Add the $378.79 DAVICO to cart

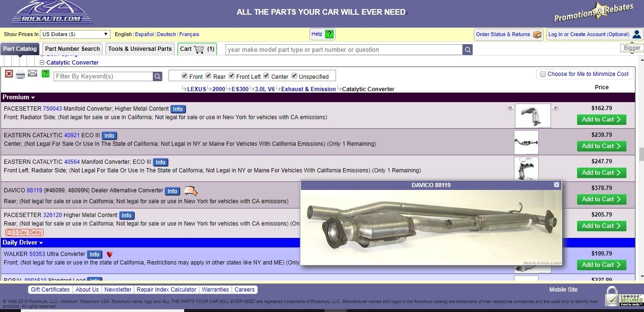(601, 199)
